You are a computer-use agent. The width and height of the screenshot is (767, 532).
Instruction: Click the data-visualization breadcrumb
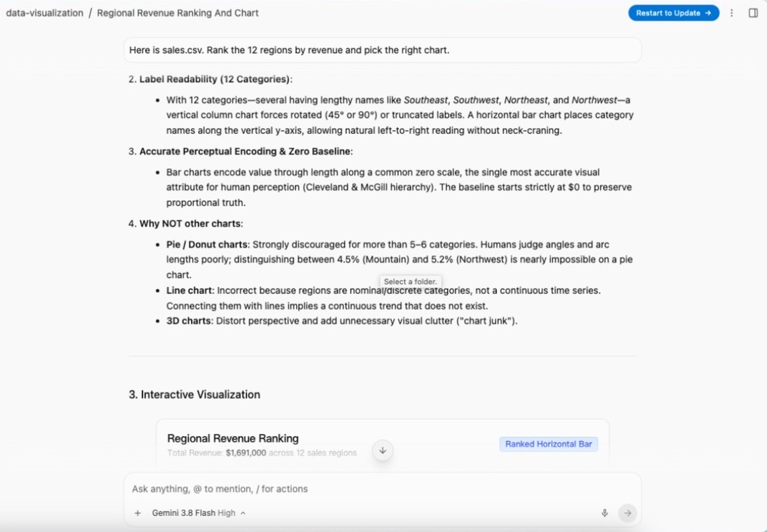point(45,13)
